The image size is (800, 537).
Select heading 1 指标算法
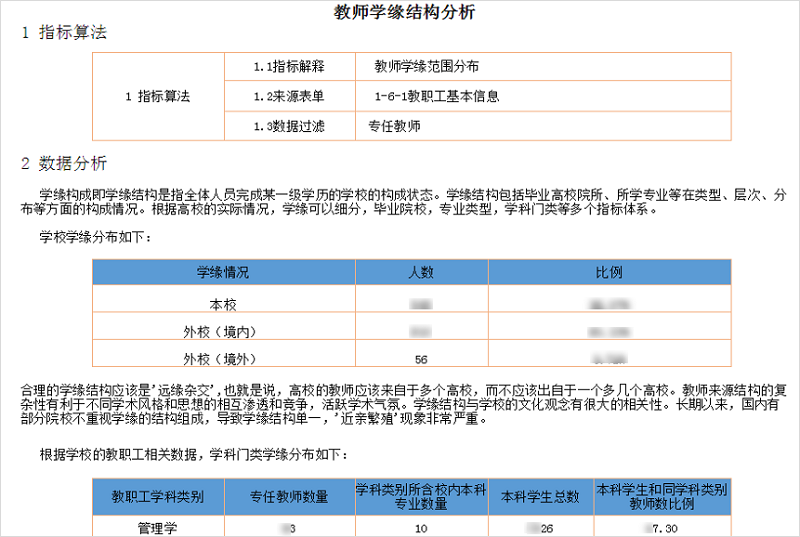pyautogui.click(x=64, y=33)
